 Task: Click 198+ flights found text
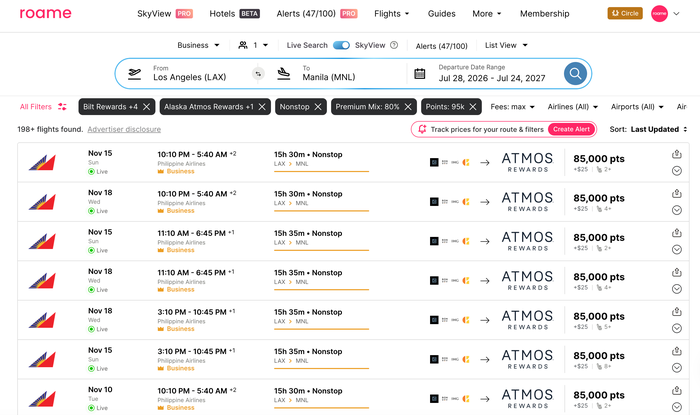pyautogui.click(x=50, y=129)
